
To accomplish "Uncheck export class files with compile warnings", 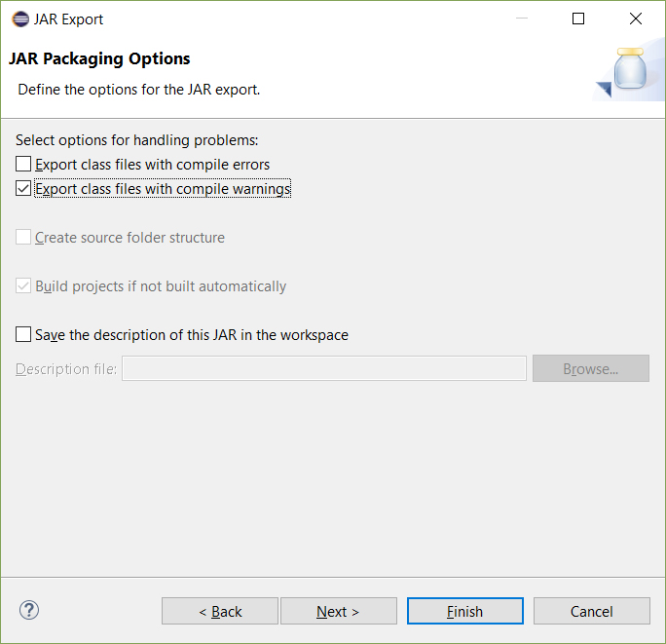I will click(x=24, y=189).
